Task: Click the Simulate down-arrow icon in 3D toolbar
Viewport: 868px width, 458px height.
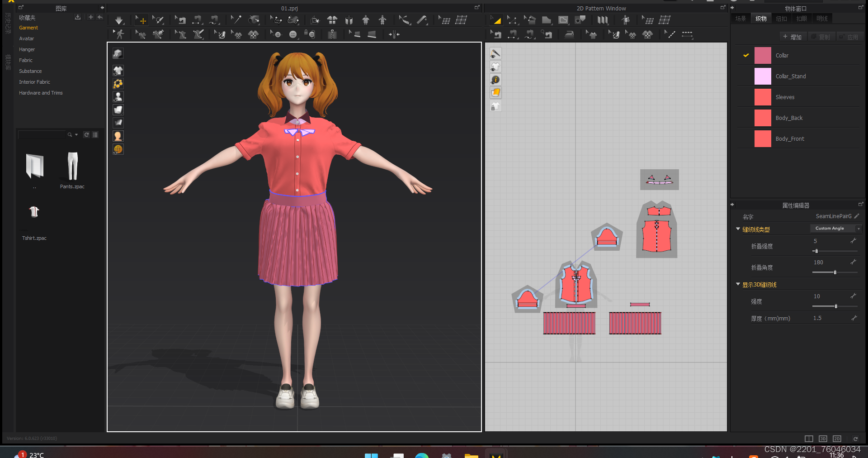Action: tap(119, 20)
